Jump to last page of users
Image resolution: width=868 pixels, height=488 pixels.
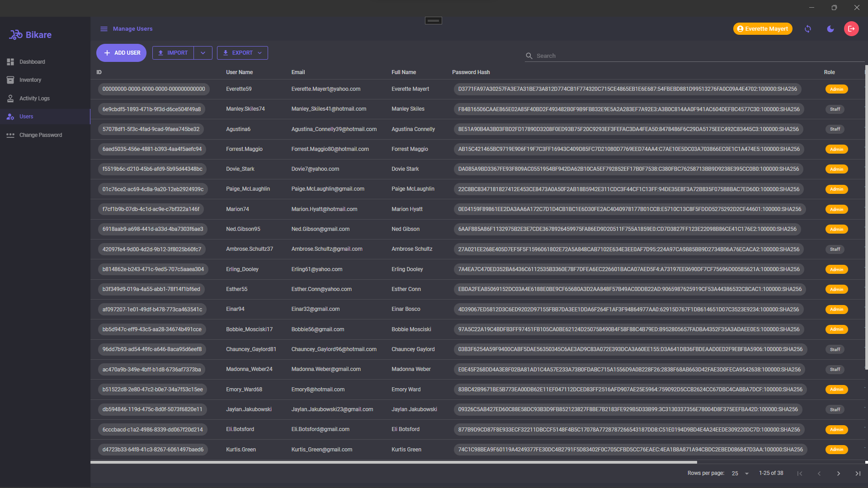858,474
